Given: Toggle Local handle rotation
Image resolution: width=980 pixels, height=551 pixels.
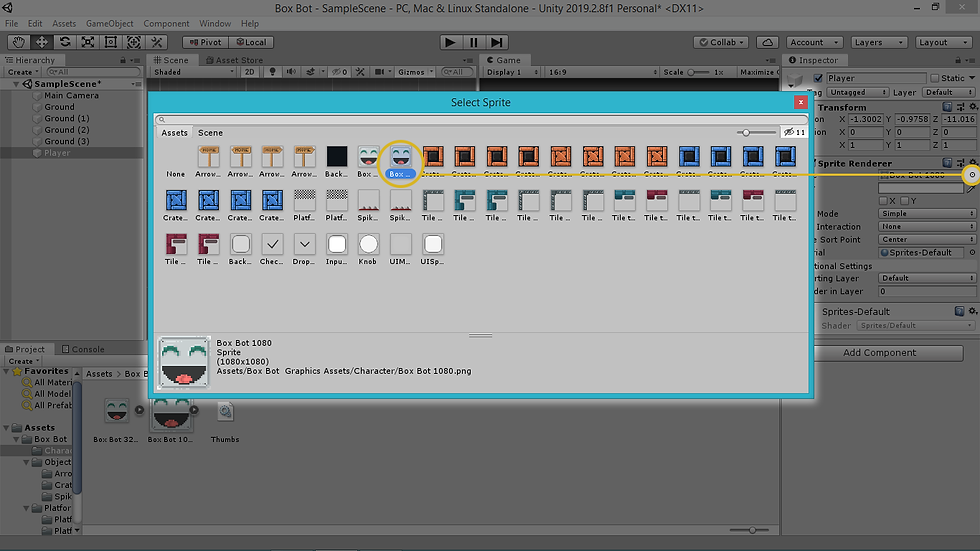Looking at the screenshot, I should (251, 42).
